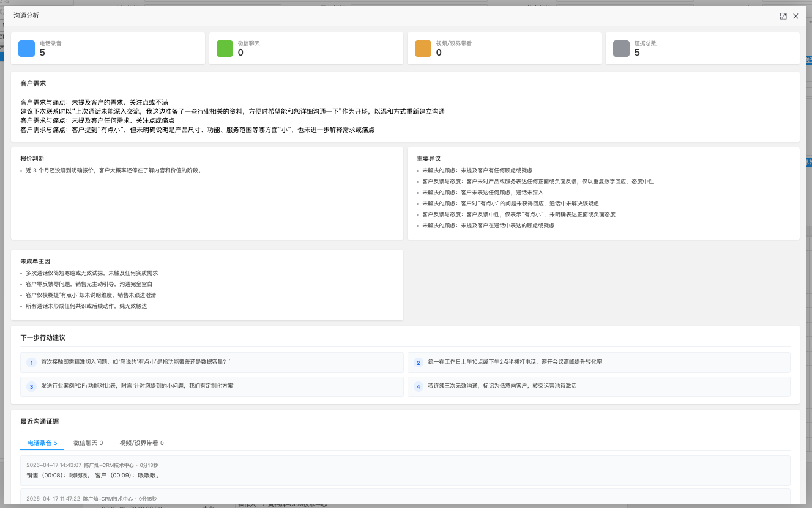The height and width of the screenshot is (508, 812).
Task: Click the 建议下次联系时 recommendation line
Action: pyautogui.click(x=233, y=111)
